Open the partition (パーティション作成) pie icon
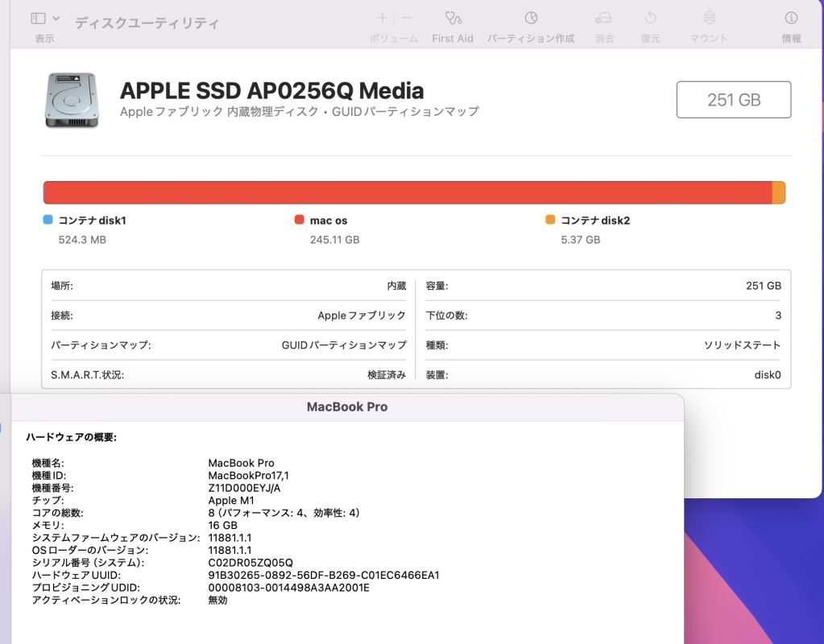The image size is (824, 644). point(532,18)
